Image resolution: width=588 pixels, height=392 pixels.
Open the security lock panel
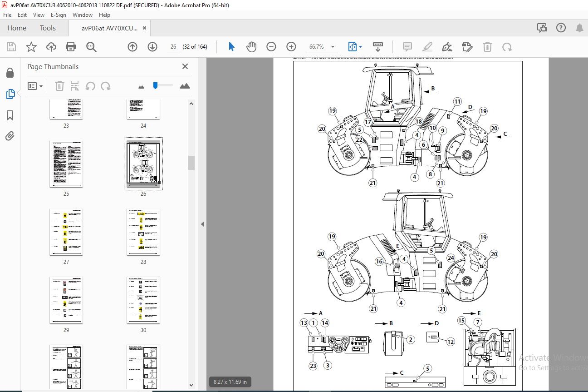click(x=10, y=73)
